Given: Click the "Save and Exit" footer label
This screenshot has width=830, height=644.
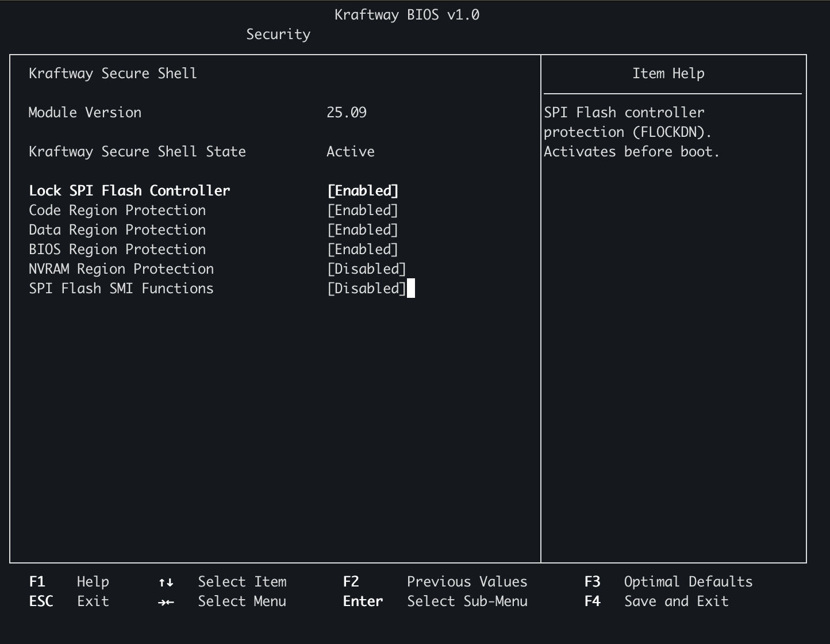Looking at the screenshot, I should click(677, 601).
